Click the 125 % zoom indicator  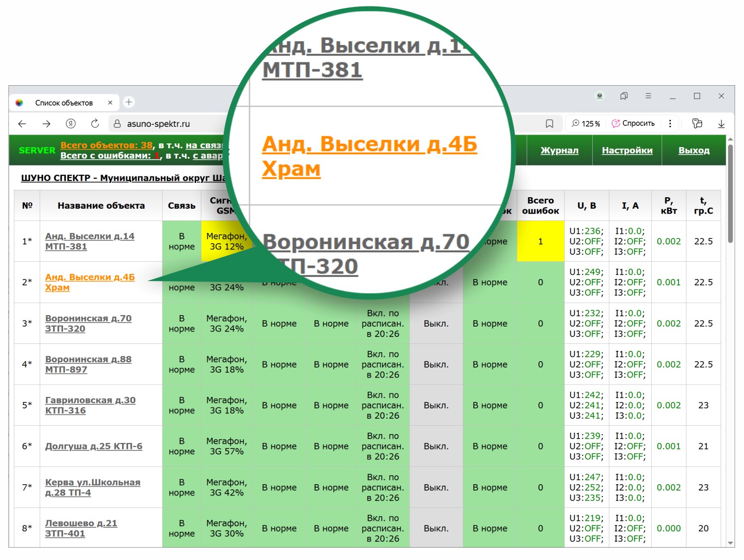coord(586,124)
